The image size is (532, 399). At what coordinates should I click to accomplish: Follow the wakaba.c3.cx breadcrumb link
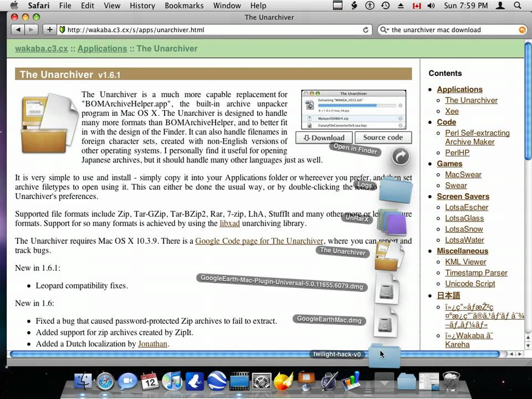(42, 49)
